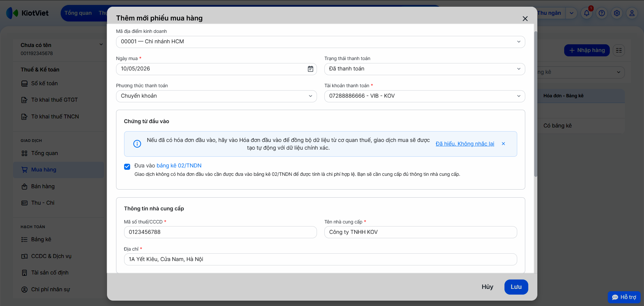Open the calendar date picker icon
Viewport: 644px width, 306px height.
[310, 69]
